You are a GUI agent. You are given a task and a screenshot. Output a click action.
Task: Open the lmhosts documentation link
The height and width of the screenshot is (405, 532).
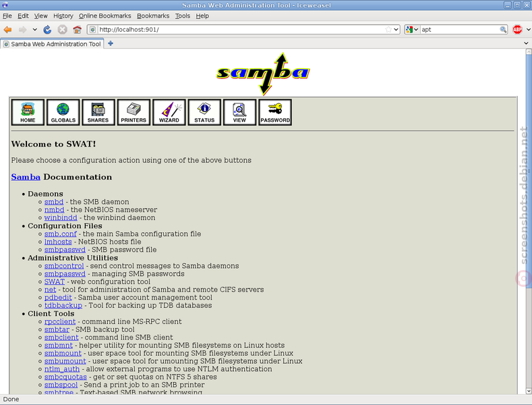tap(58, 242)
